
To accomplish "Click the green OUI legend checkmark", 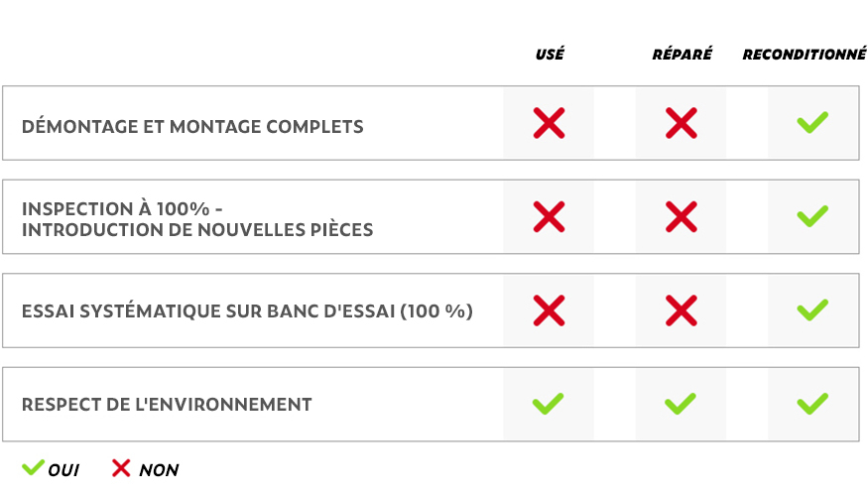I will [33, 467].
